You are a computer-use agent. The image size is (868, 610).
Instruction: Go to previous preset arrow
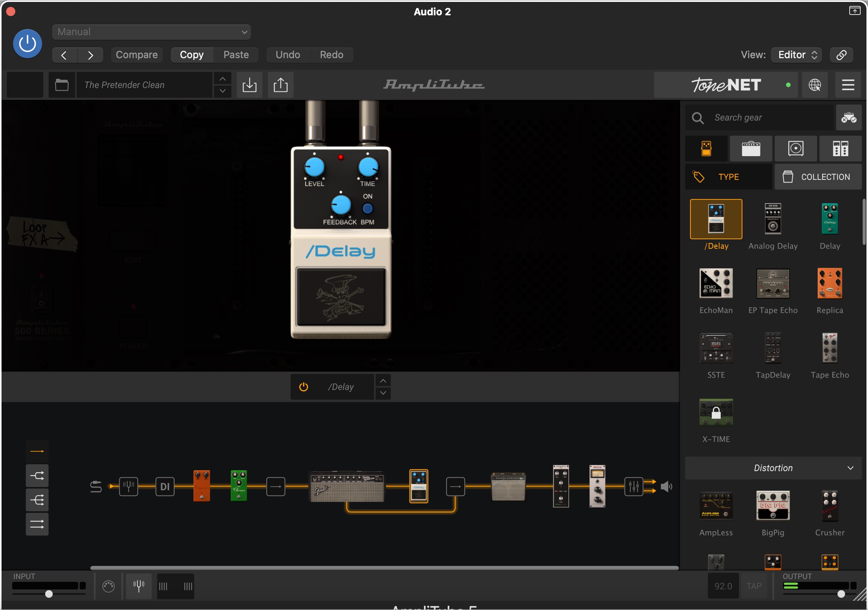(64, 55)
